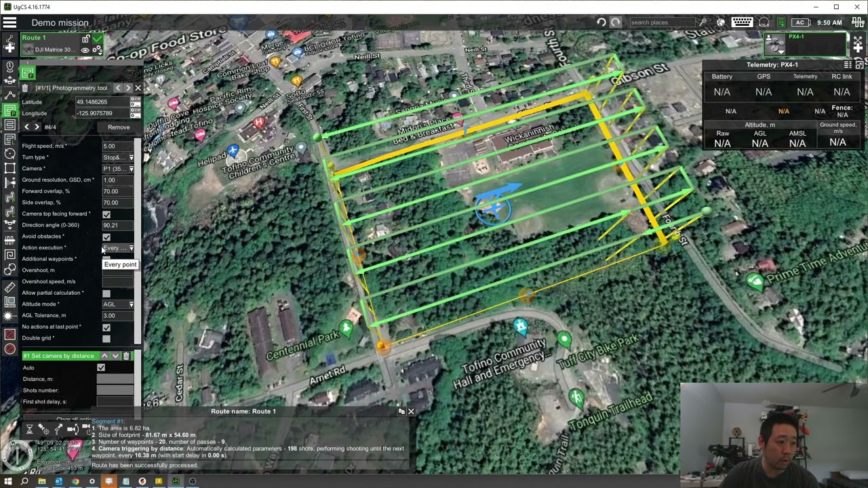
Task: Uncheck Avoid obstacles
Action: click(x=106, y=237)
